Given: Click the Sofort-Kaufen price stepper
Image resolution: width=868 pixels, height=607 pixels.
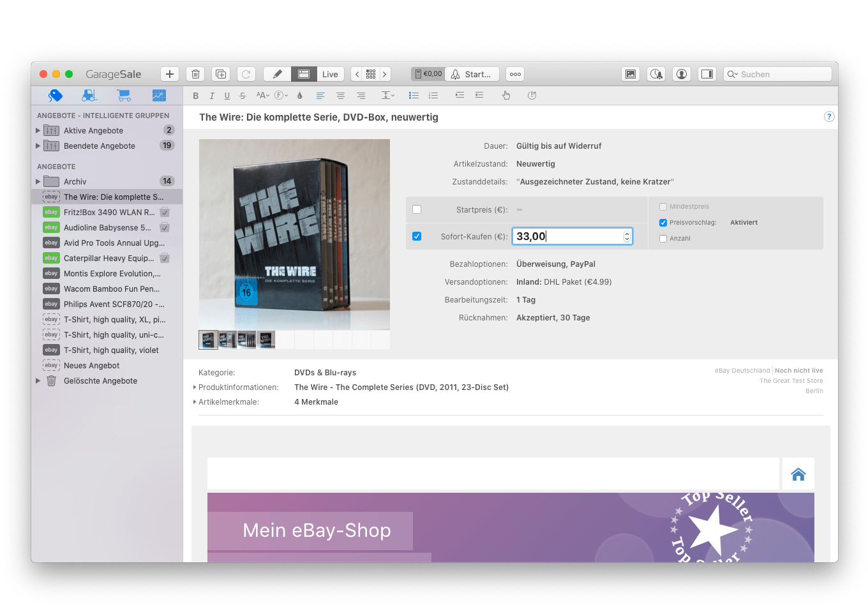Looking at the screenshot, I should tap(627, 236).
